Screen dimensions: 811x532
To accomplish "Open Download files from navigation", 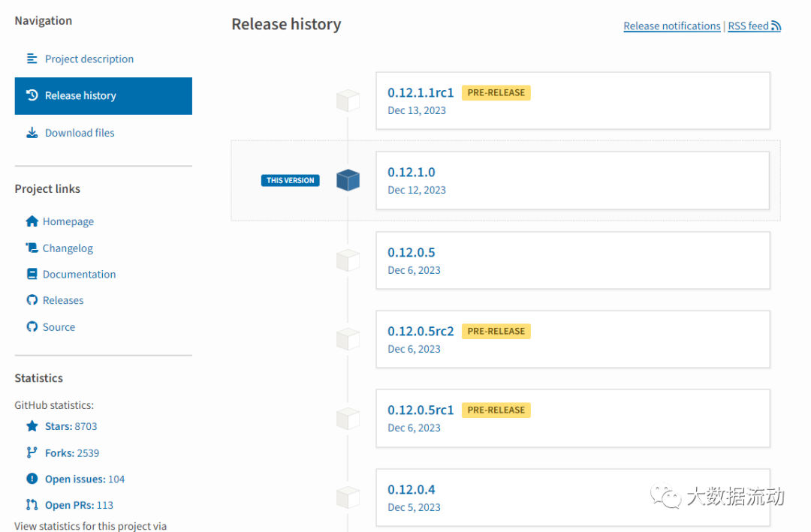I will (x=77, y=132).
